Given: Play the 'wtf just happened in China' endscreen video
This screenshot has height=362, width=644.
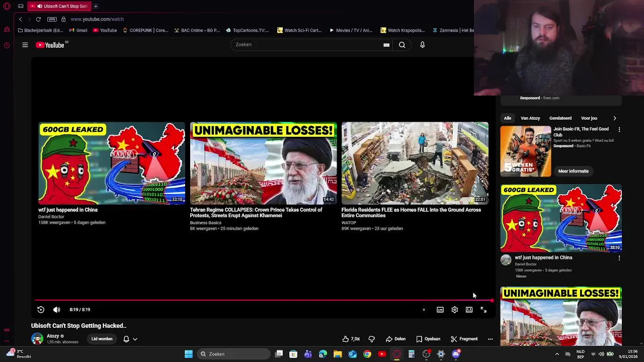Looking at the screenshot, I should pyautogui.click(x=112, y=163).
